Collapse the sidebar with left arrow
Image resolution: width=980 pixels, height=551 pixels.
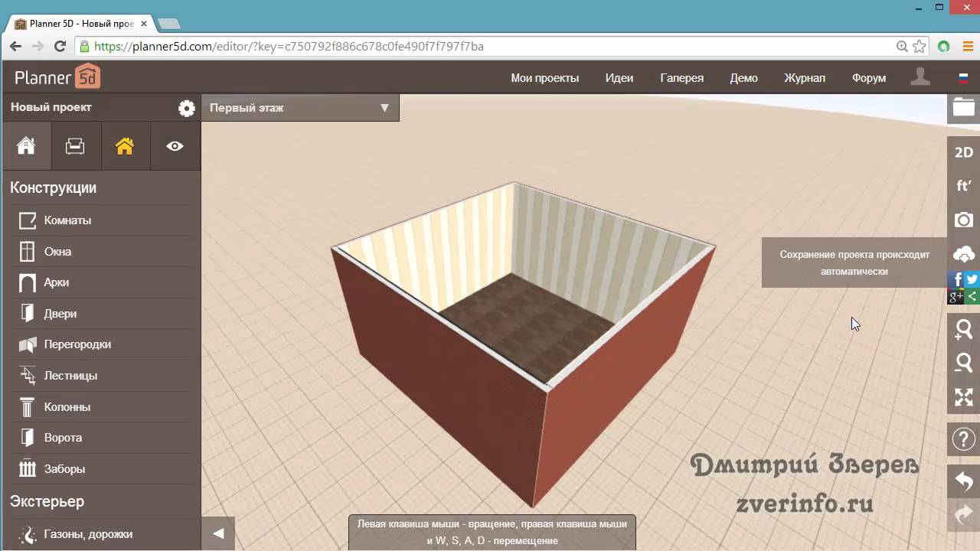[x=218, y=533]
